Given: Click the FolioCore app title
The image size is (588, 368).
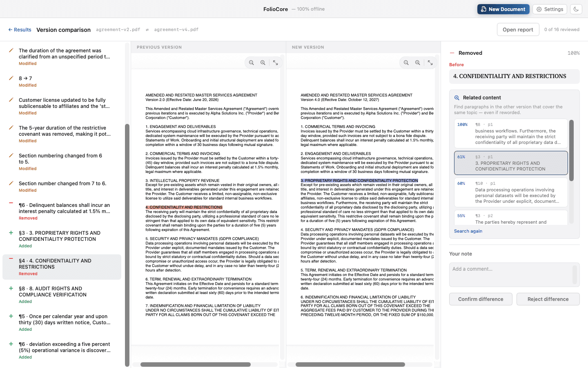Looking at the screenshot, I should pos(276,9).
